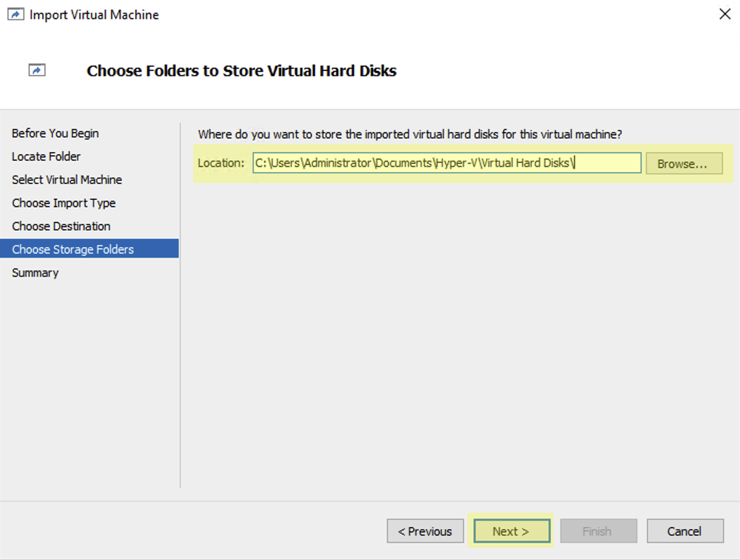Select the highlighted Choose Storage Folders step
This screenshot has width=740, height=560.
73,249
